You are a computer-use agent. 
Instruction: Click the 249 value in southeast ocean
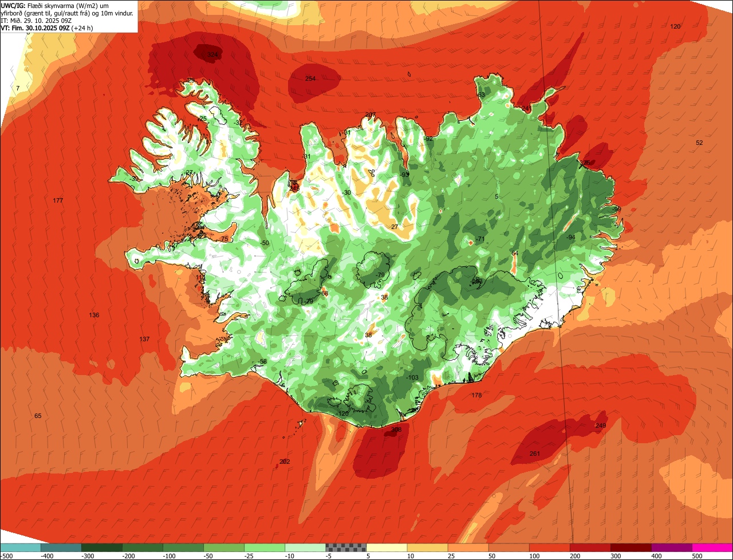coord(601,425)
